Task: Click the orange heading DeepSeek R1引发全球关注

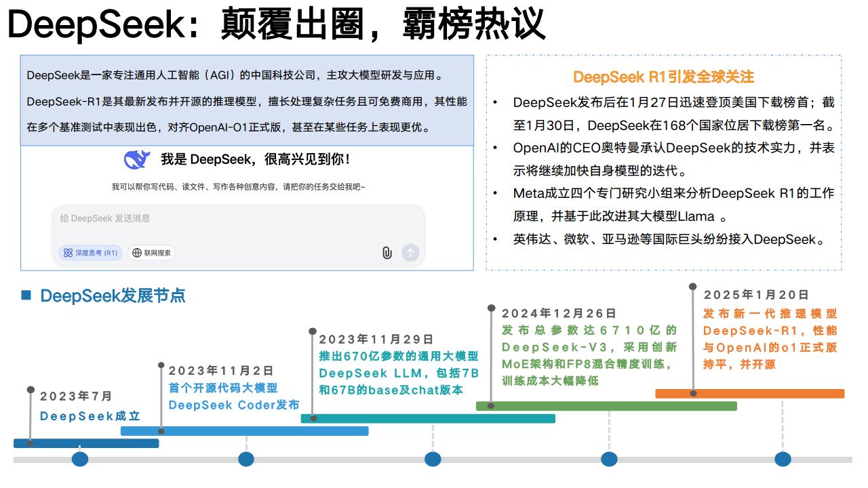Action: pyautogui.click(x=663, y=77)
